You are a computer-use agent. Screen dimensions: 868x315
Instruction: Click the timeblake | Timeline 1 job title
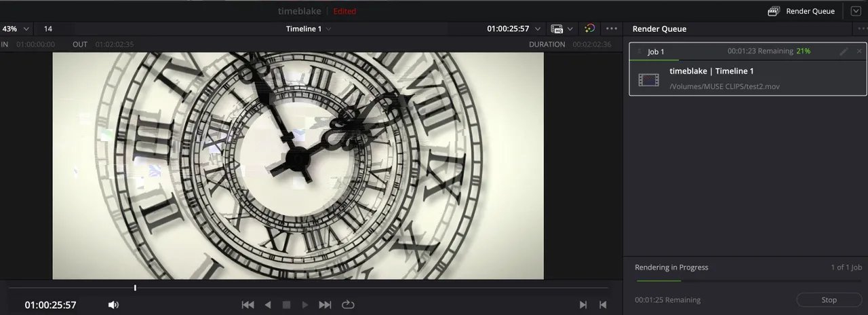click(711, 71)
